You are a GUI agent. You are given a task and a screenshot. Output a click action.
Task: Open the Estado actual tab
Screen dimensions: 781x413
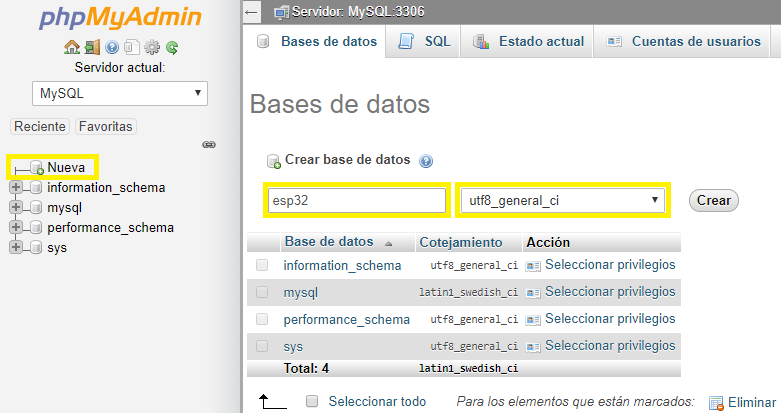tap(527, 41)
